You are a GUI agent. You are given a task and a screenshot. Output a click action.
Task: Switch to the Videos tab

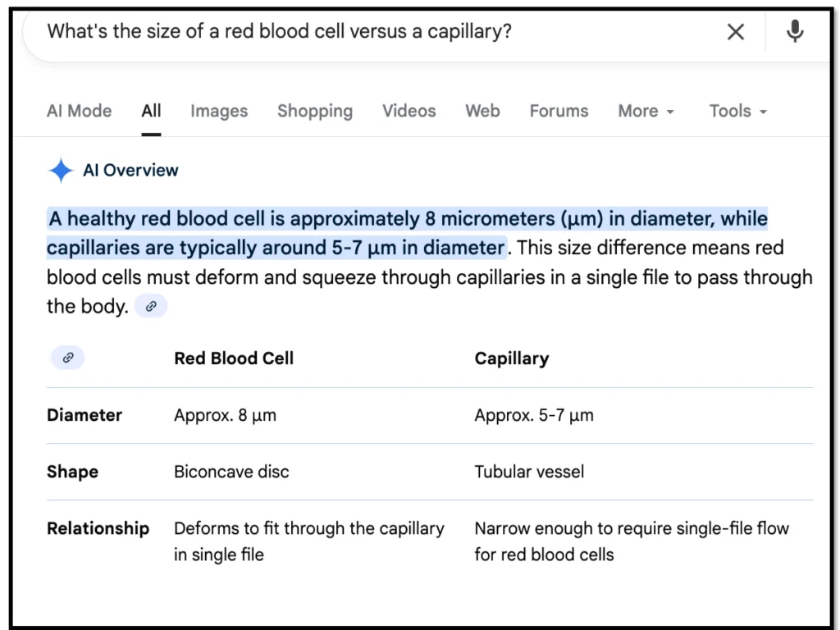[x=409, y=111]
